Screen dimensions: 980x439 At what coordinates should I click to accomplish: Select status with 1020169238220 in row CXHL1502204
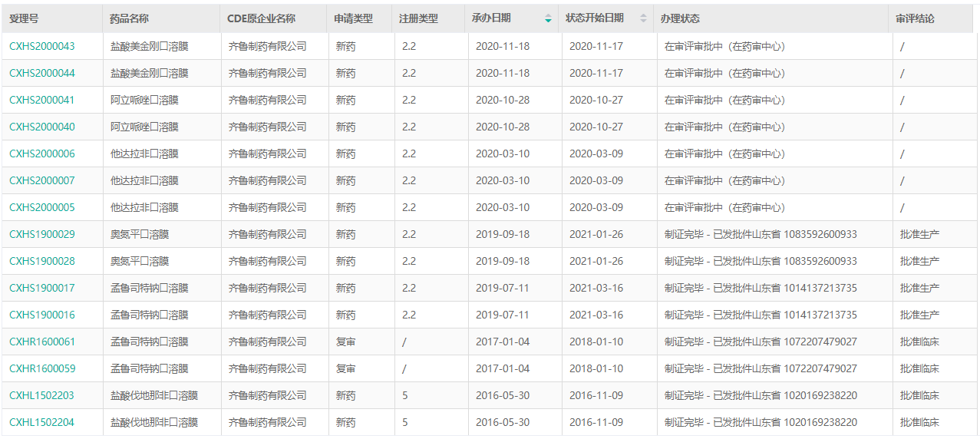click(761, 422)
